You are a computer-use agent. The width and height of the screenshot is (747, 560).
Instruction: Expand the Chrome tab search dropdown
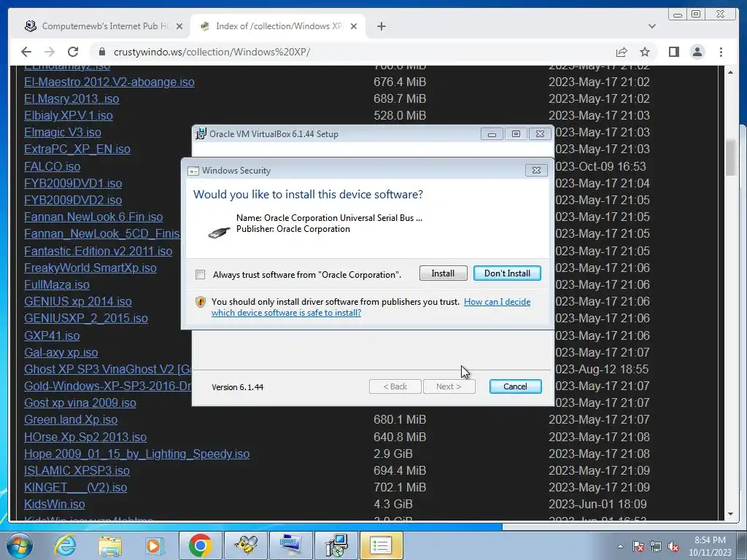pos(651,26)
